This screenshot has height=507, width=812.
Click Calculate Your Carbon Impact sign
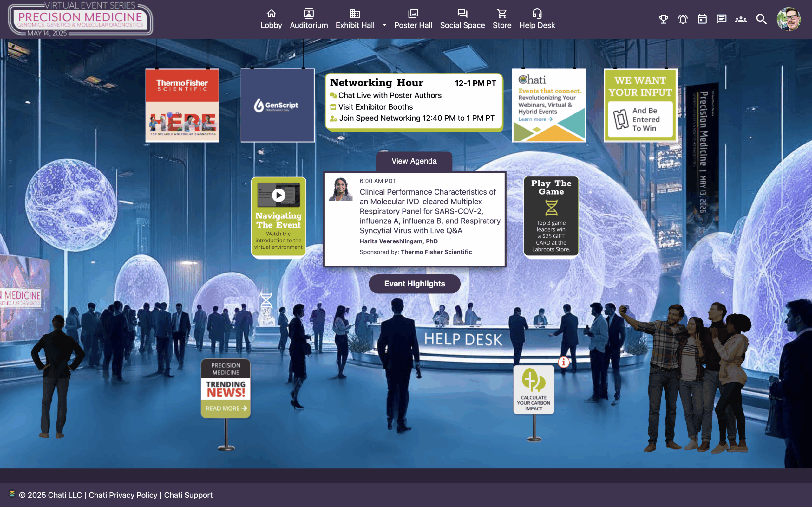click(534, 390)
